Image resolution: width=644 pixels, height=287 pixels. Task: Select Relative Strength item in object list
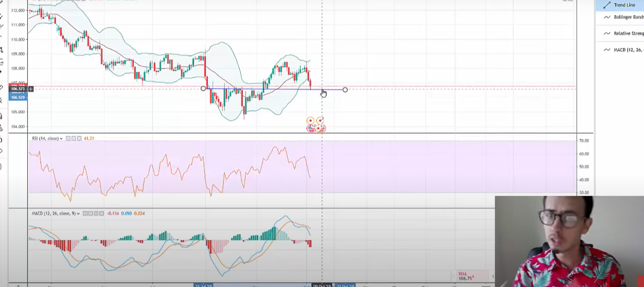click(x=627, y=33)
